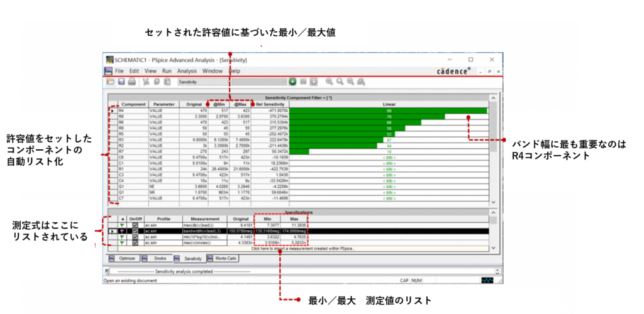This screenshot has width=644, height=314.
Task: Click the pause icon beside the run button
Action: pyautogui.click(x=303, y=82)
